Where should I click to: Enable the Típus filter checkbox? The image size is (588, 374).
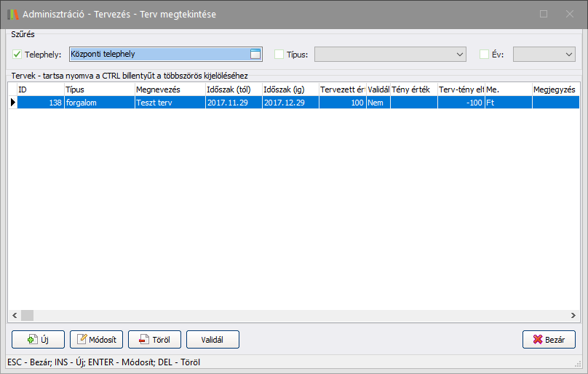click(279, 54)
